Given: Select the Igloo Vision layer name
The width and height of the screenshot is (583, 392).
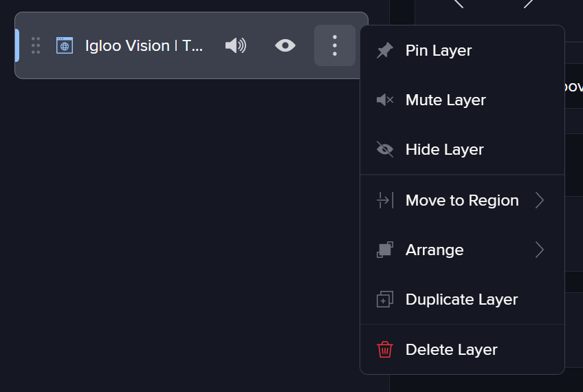Looking at the screenshot, I should pyautogui.click(x=144, y=45).
